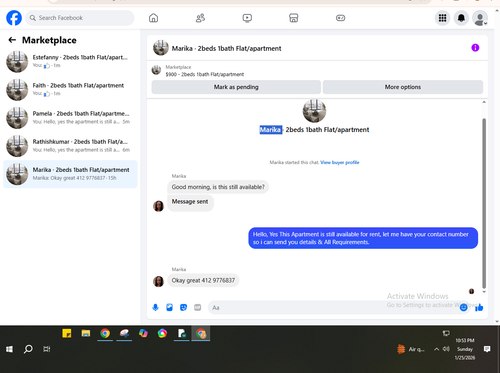Click More options button
The image size is (500, 373).
coord(403,87)
